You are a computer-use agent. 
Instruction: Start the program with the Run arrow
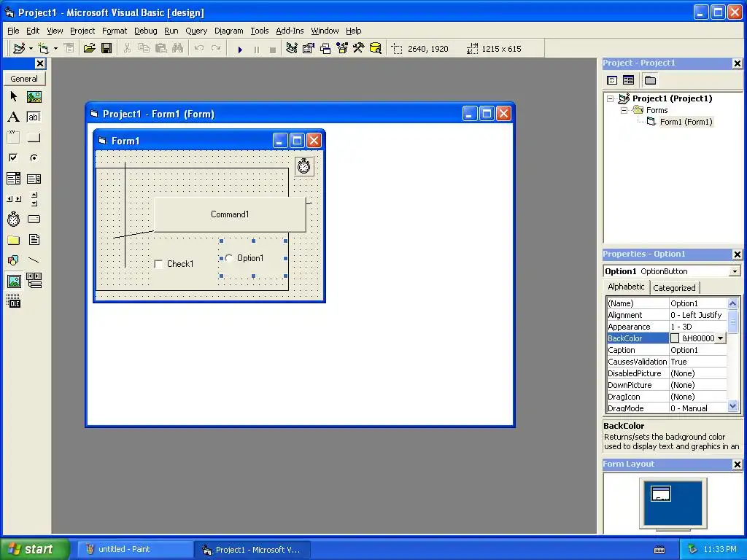(240, 49)
